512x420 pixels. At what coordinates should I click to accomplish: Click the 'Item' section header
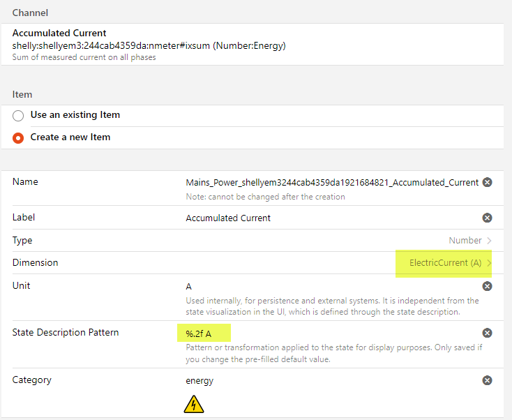[22, 94]
